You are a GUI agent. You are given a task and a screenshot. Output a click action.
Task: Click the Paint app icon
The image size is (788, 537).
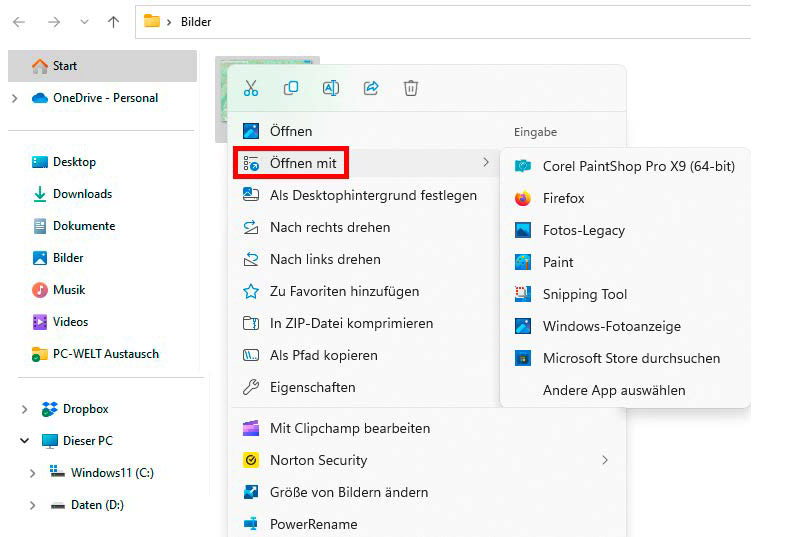523,262
